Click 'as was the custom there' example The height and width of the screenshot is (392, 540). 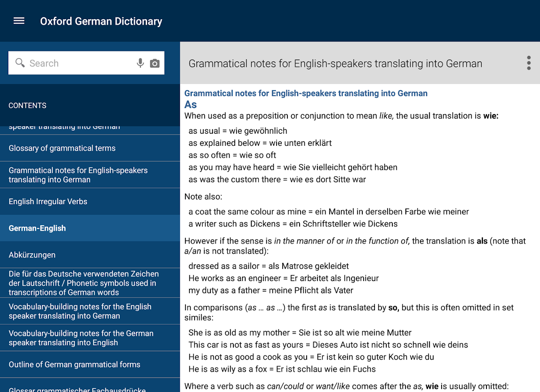[277, 179]
